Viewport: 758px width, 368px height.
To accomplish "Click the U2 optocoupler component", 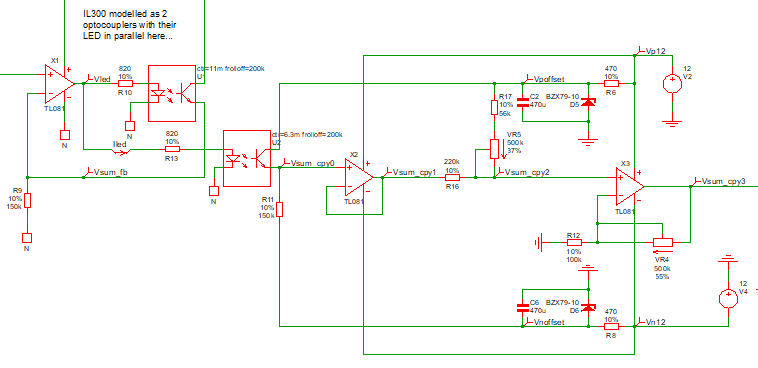I will [247, 158].
